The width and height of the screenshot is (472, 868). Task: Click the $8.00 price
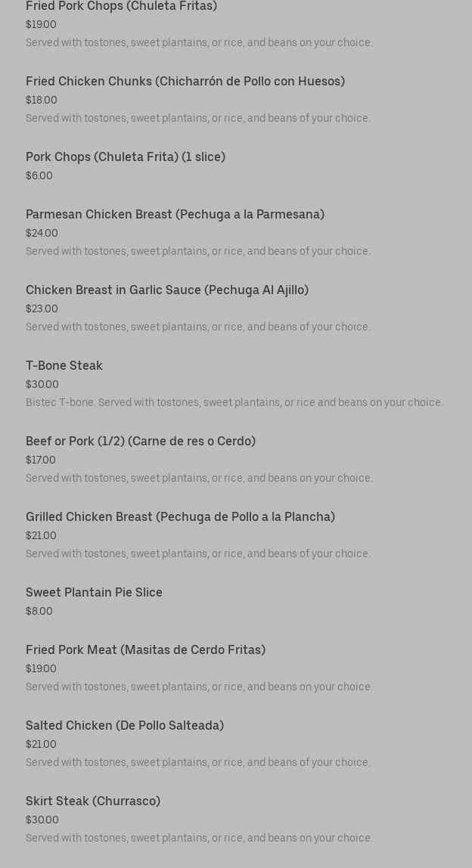(39, 612)
